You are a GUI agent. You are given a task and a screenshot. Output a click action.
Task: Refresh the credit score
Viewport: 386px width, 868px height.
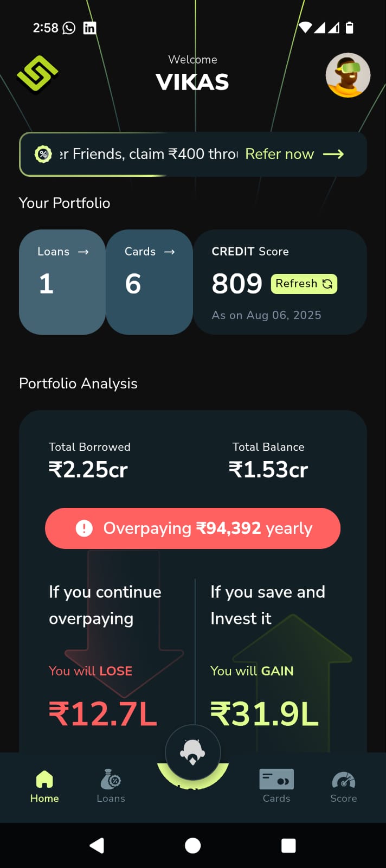pos(304,284)
